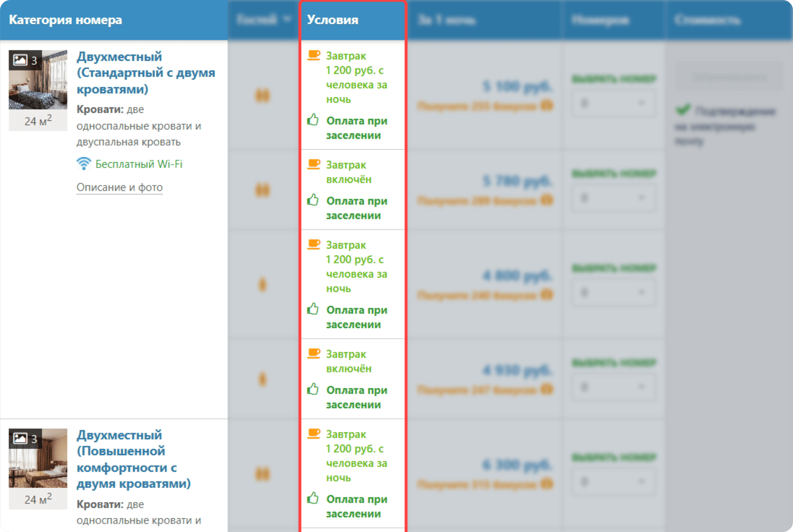Click the blurred booking button in the cost column
Viewport: 793px width, 532px height.
pos(729,77)
